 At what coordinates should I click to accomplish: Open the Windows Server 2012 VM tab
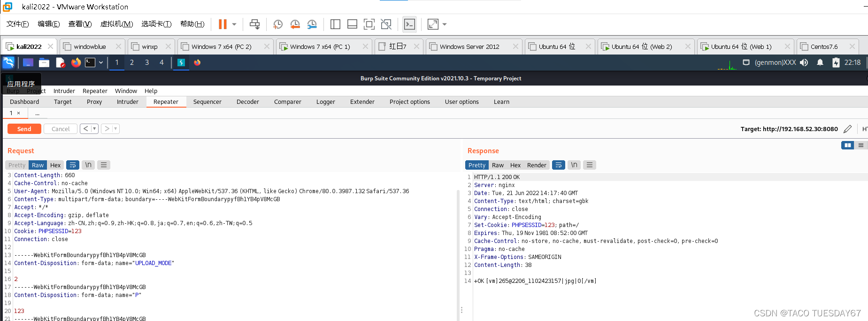coord(474,47)
